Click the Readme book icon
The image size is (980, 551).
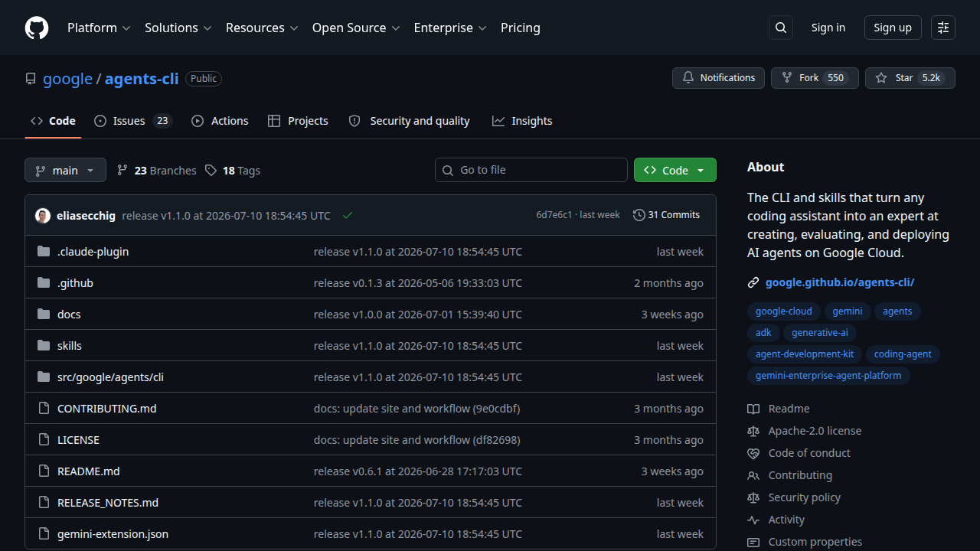click(x=753, y=409)
